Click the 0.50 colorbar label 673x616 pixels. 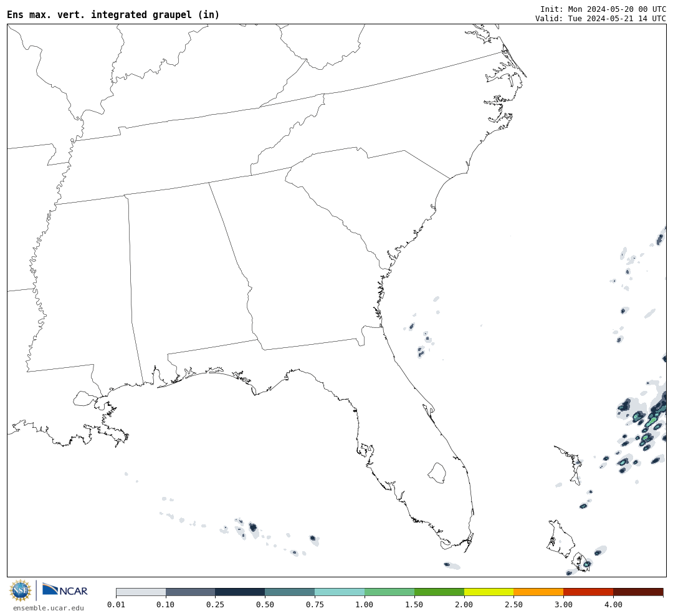(265, 604)
